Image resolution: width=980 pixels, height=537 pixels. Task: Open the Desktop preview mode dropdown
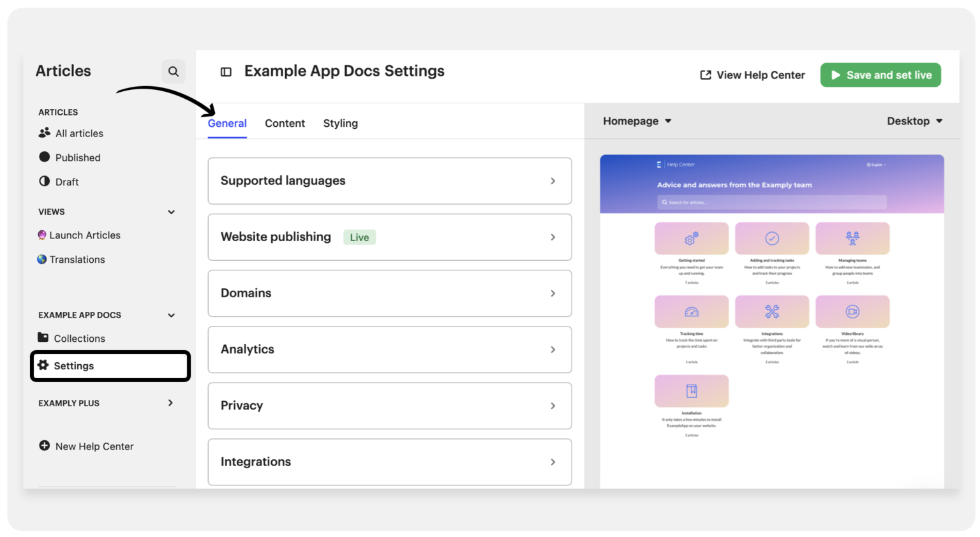(x=914, y=121)
